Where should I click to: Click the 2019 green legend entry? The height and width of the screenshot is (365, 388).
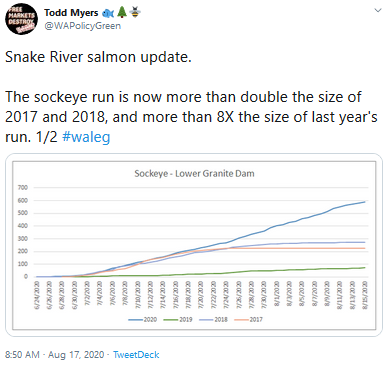(178, 319)
